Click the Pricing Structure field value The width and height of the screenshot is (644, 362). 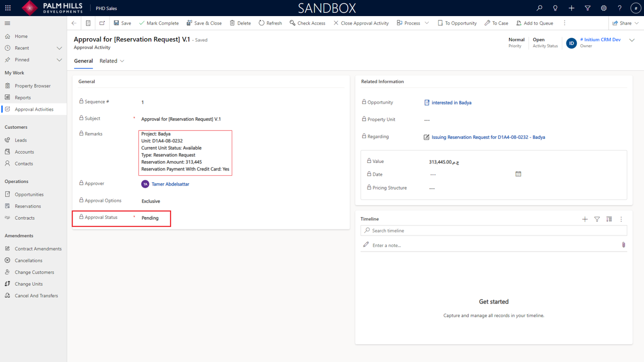coord(432,188)
